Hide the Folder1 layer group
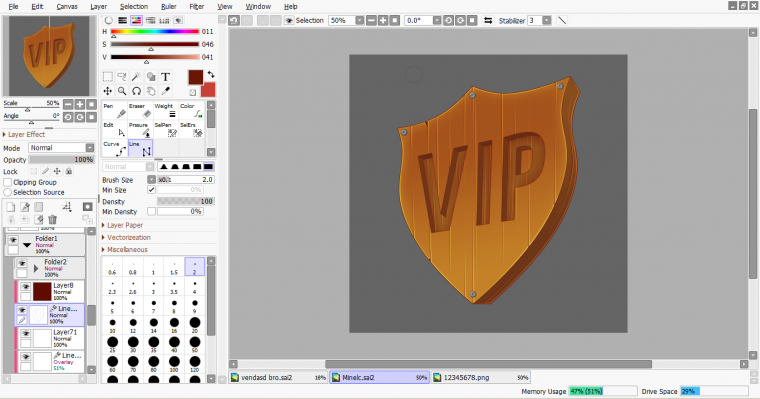The width and height of the screenshot is (760, 399). click(13, 240)
